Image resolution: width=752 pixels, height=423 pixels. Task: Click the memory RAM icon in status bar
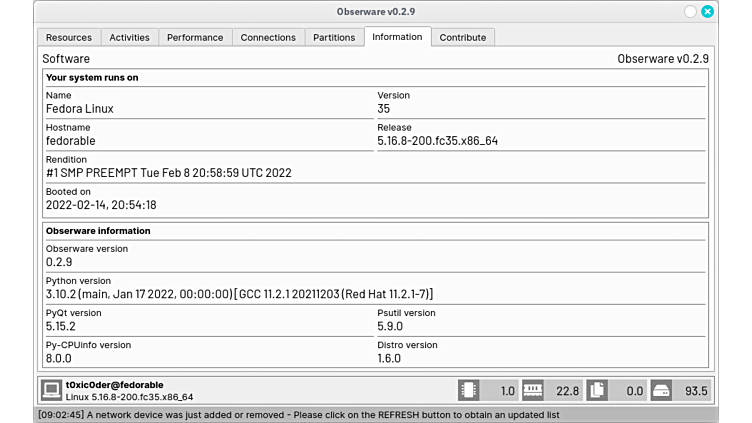(532, 391)
